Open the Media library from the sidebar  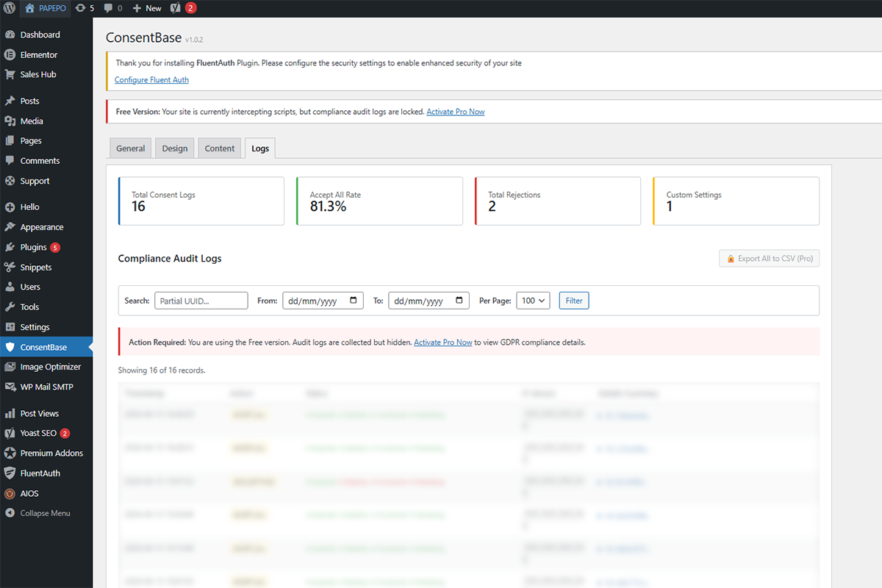[x=30, y=121]
